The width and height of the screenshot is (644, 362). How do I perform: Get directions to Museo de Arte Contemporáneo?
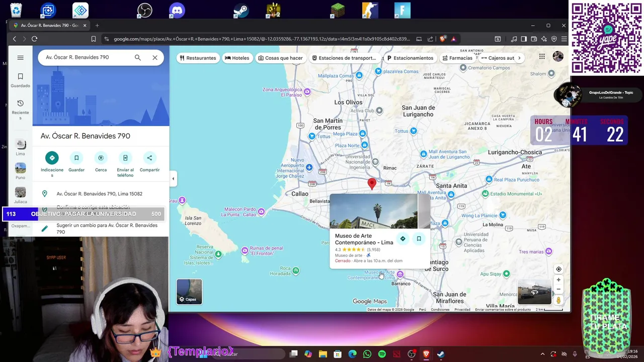tap(403, 239)
